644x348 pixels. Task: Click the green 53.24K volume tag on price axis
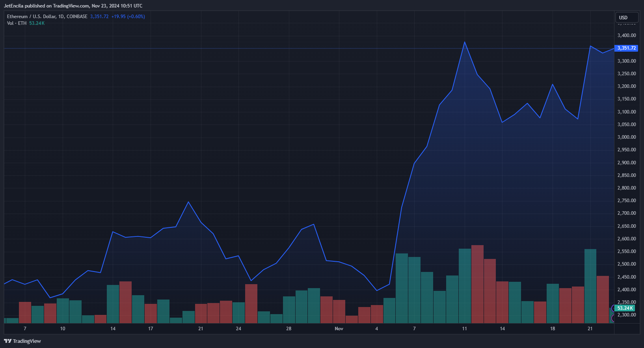point(625,308)
